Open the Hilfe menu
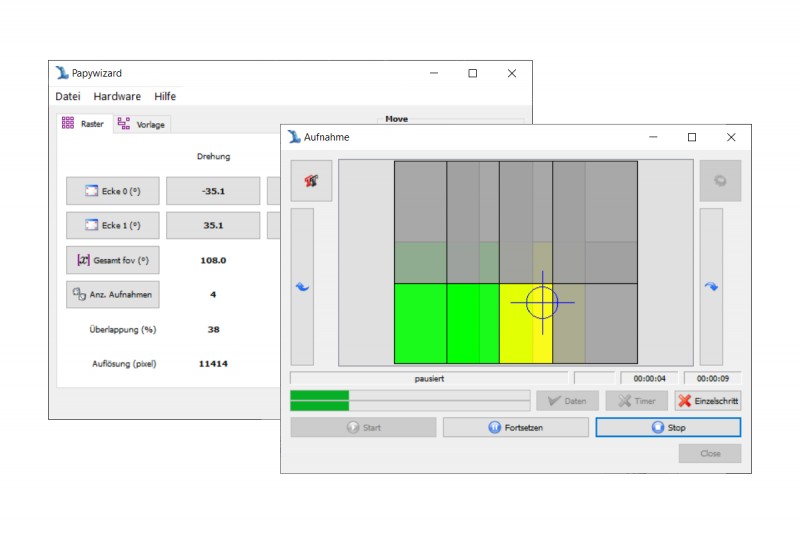 (x=165, y=97)
